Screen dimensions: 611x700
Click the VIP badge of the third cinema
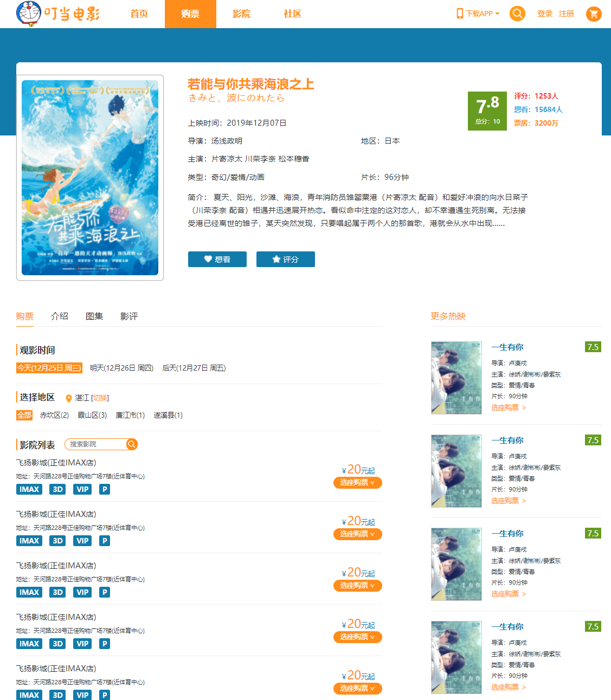pos(82,592)
